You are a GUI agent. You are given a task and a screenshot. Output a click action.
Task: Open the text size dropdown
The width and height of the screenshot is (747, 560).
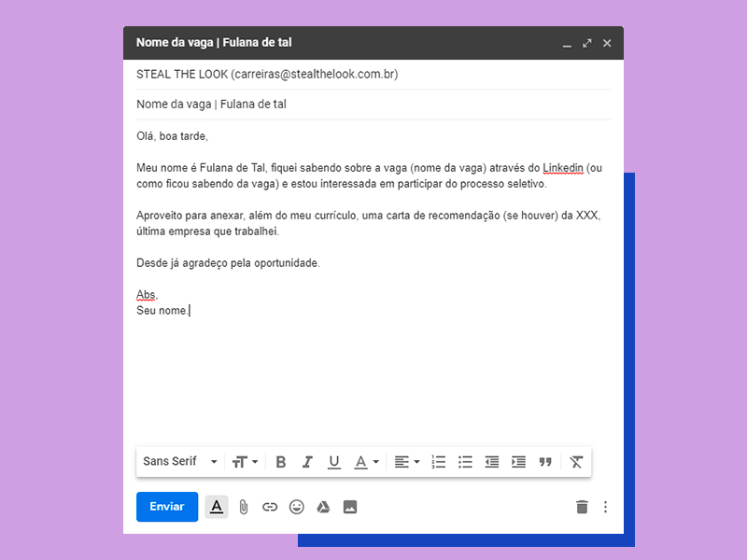coord(245,461)
